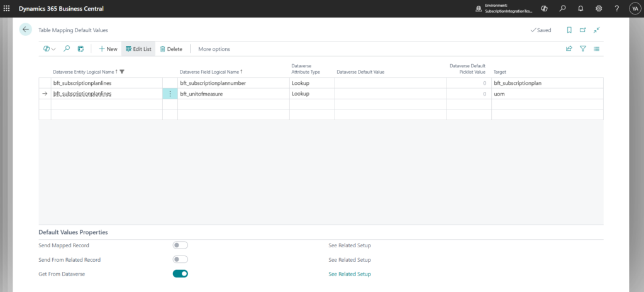
Task: Disable the Get From Dataverse toggle
Action: click(x=180, y=274)
